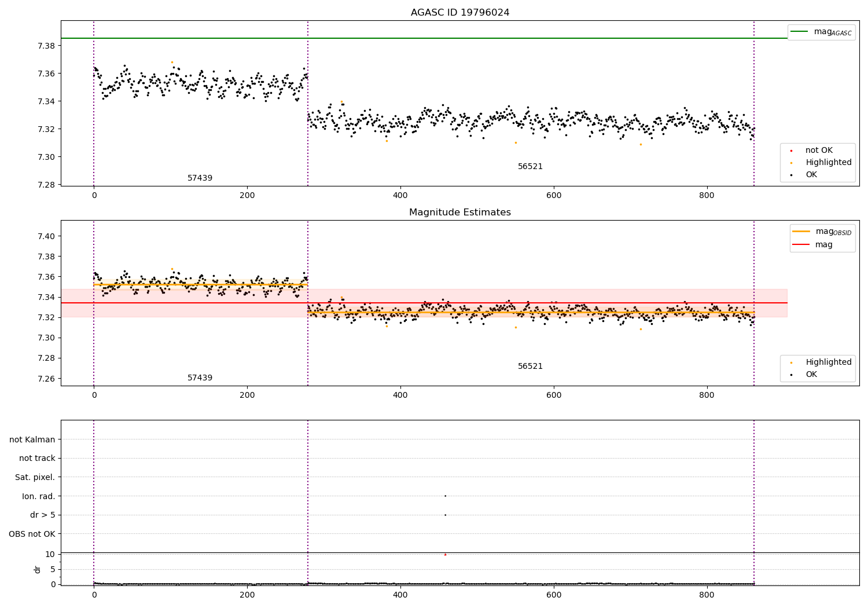Click the 'dr > 5' row label
This screenshot has height=608, width=868.
43,515
